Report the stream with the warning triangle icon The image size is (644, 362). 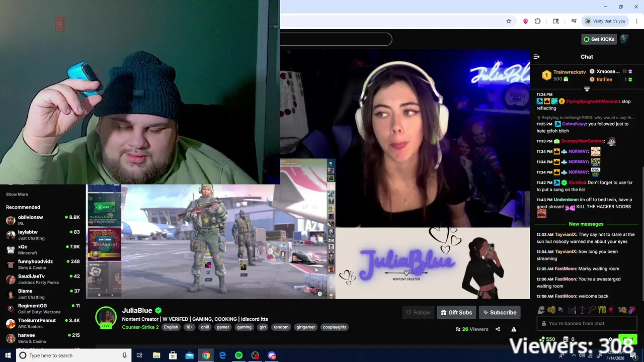(x=514, y=329)
